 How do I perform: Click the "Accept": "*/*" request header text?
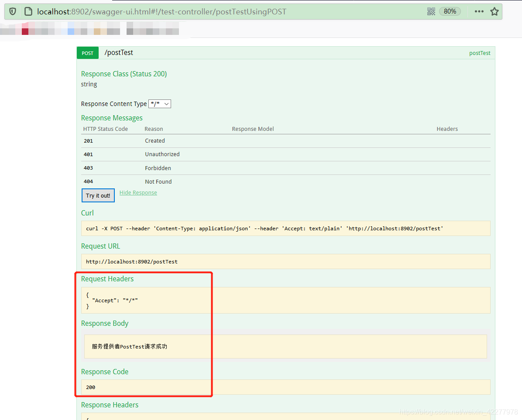[x=115, y=300]
